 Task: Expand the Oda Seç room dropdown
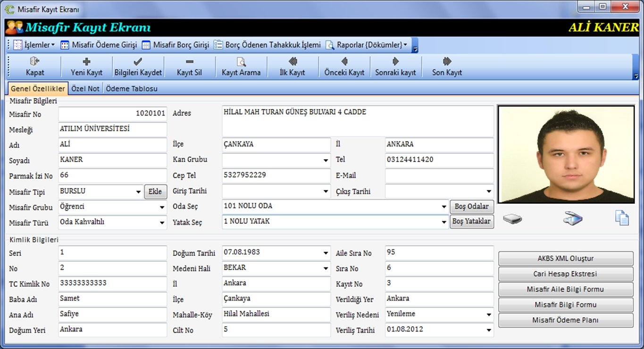point(443,207)
